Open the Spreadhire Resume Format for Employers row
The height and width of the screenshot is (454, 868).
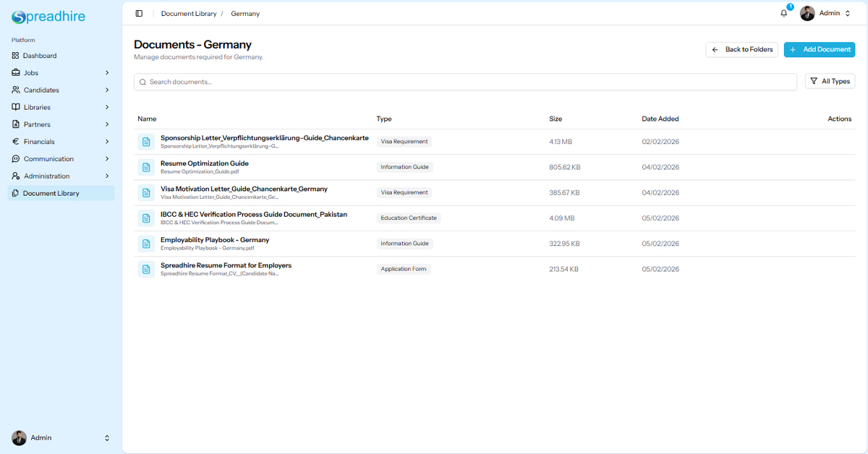[x=226, y=265]
